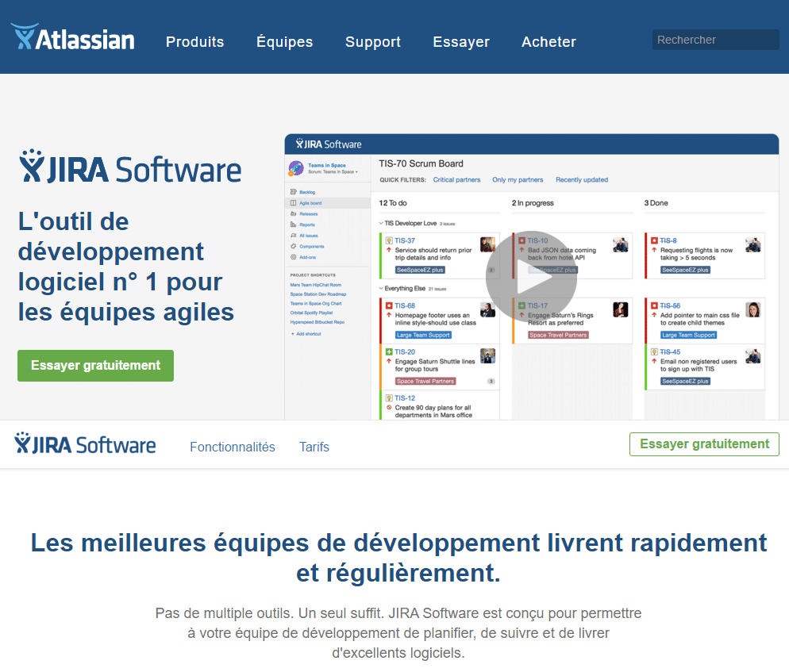Open the Reports chart icon

coord(292,224)
